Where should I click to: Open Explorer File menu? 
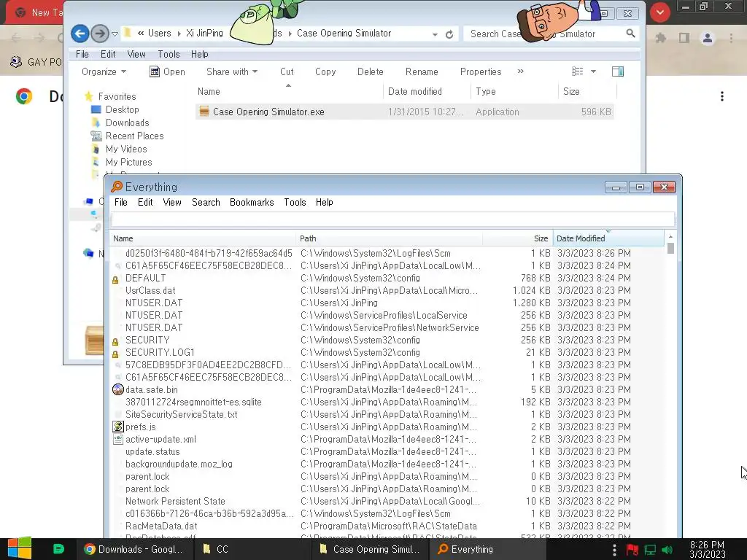coord(82,54)
